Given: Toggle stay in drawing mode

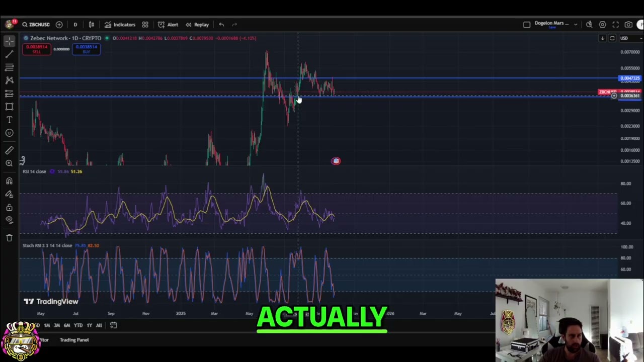Looking at the screenshot, I should [x=9, y=194].
